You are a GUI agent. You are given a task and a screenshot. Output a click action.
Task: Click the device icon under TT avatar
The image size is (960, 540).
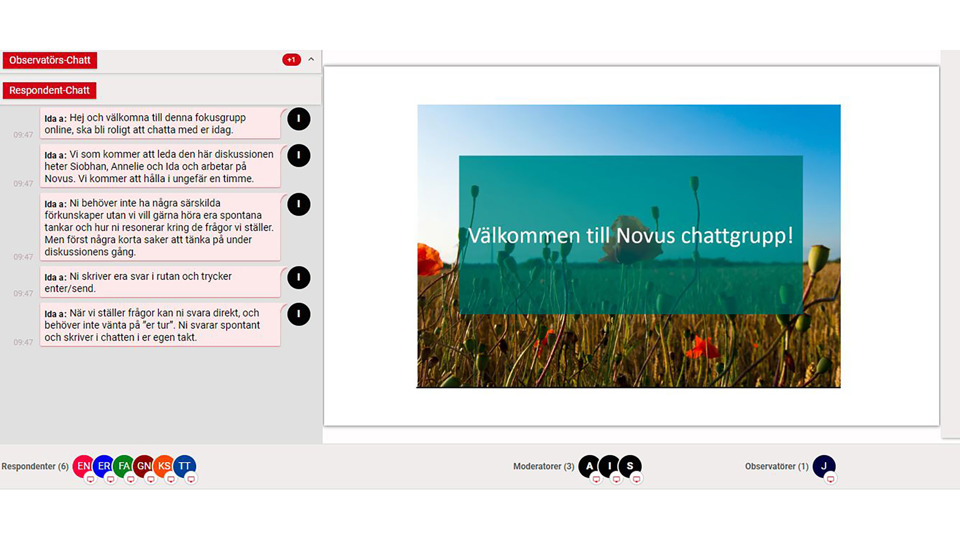(191, 479)
